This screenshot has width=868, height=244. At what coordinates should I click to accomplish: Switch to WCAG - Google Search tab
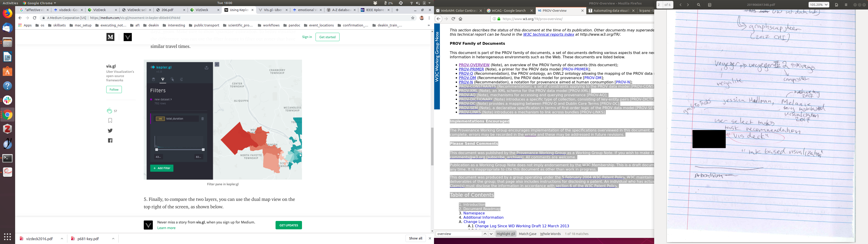point(508,11)
